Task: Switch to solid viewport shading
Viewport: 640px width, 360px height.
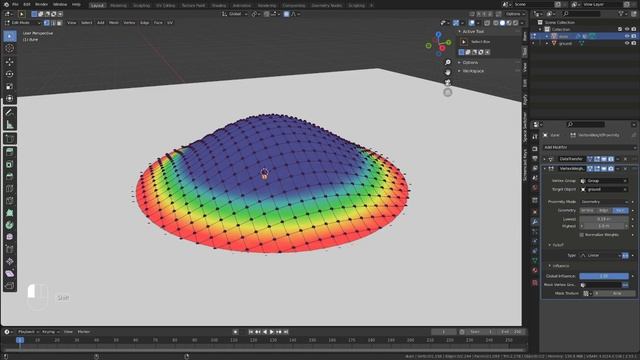Action: tap(502, 23)
